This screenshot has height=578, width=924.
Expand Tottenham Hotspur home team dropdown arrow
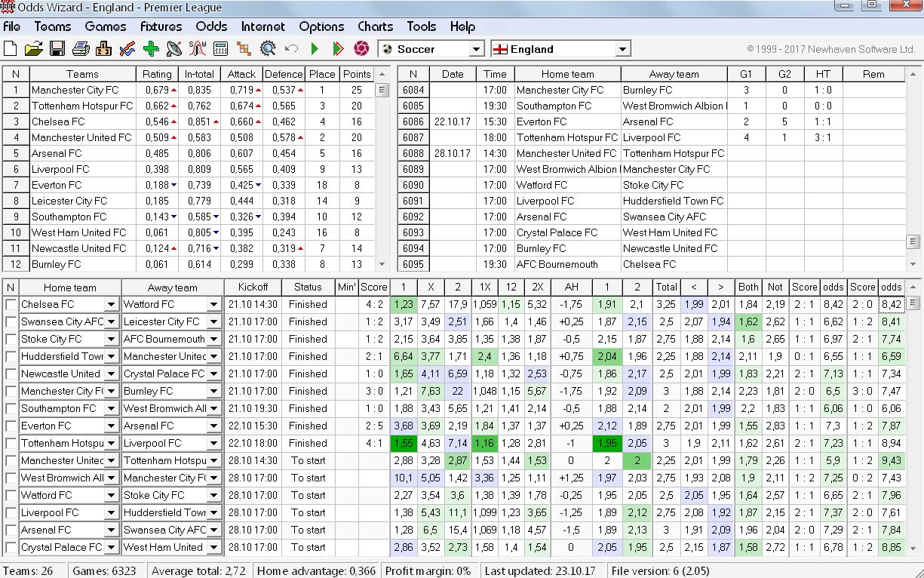pos(112,443)
